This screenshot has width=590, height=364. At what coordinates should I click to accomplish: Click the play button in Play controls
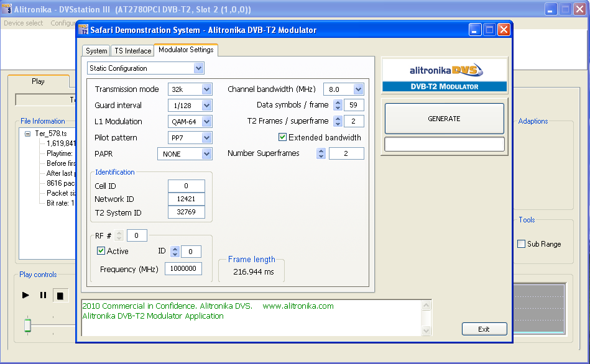click(25, 295)
